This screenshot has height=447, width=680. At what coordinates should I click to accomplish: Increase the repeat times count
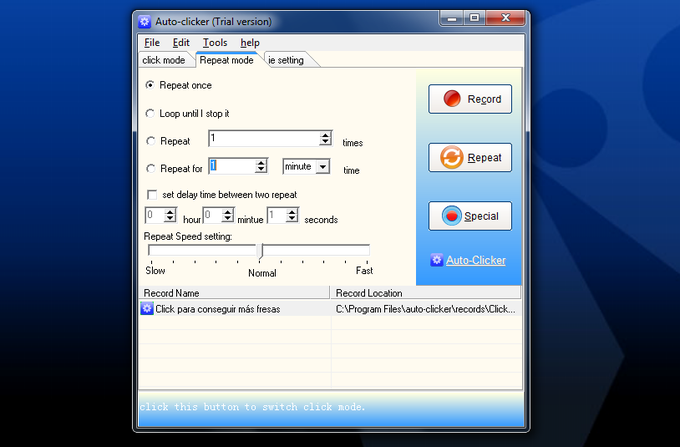click(325, 135)
